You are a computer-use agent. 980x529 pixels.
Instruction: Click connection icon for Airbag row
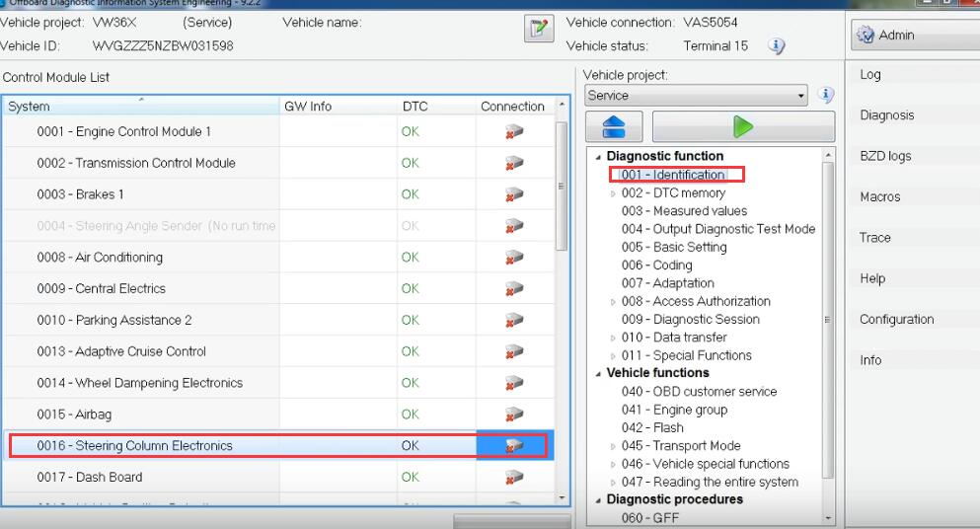pyautogui.click(x=514, y=414)
